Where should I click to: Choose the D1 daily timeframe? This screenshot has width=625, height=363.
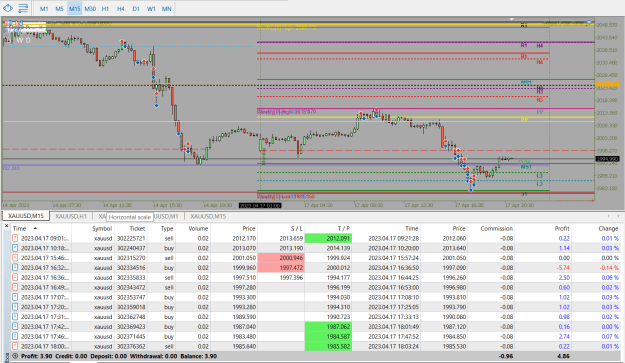pos(136,8)
